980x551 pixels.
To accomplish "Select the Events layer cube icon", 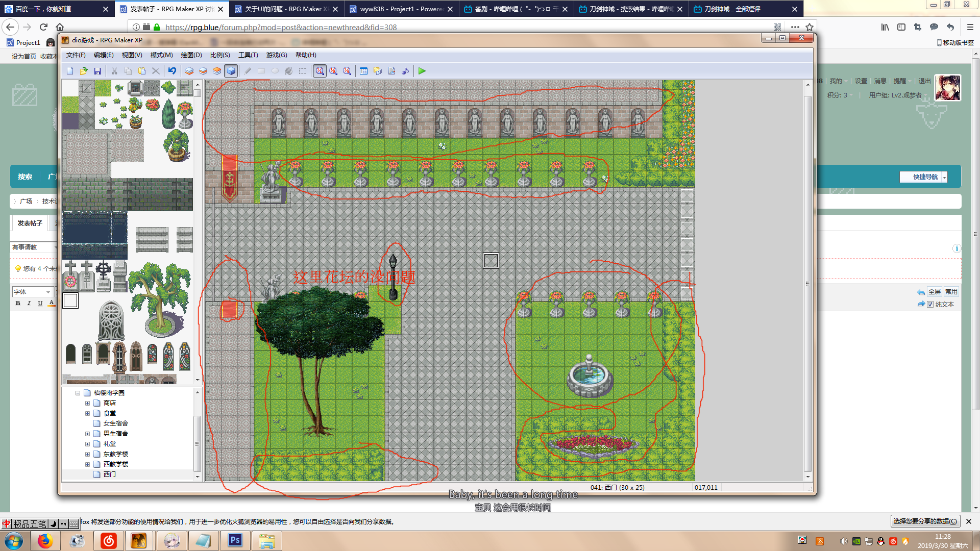I will click(x=231, y=71).
